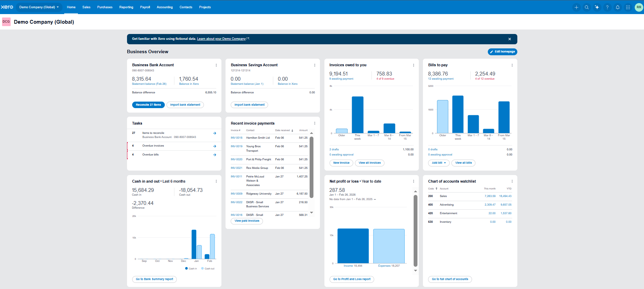This screenshot has height=289, width=644.
Task: Go to Profit and Loss report
Action: [352, 279]
